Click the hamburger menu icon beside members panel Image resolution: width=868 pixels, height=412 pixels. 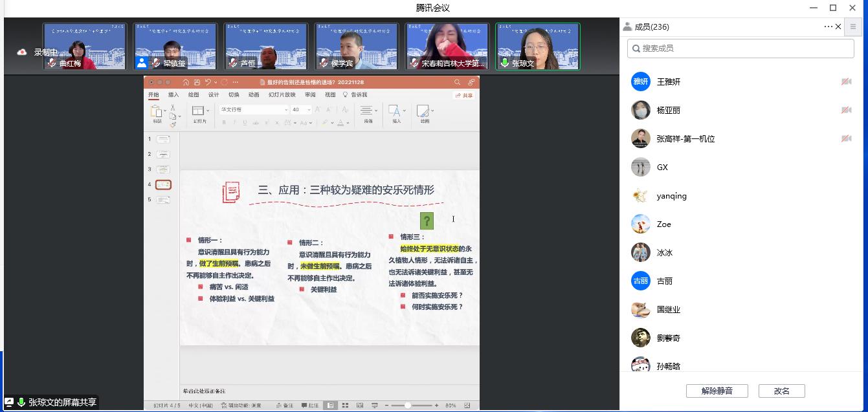tap(854, 27)
